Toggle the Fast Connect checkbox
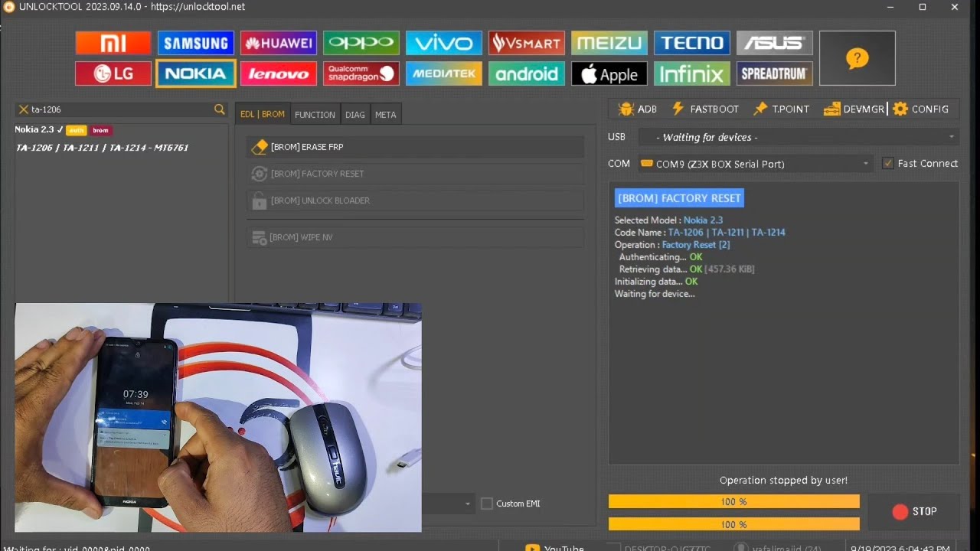This screenshot has width=980, height=551. coord(888,163)
